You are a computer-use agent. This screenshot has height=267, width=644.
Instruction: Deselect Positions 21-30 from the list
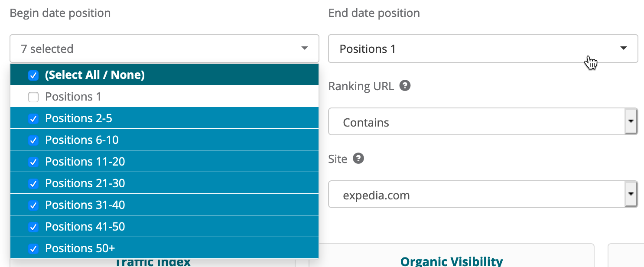[x=33, y=183]
